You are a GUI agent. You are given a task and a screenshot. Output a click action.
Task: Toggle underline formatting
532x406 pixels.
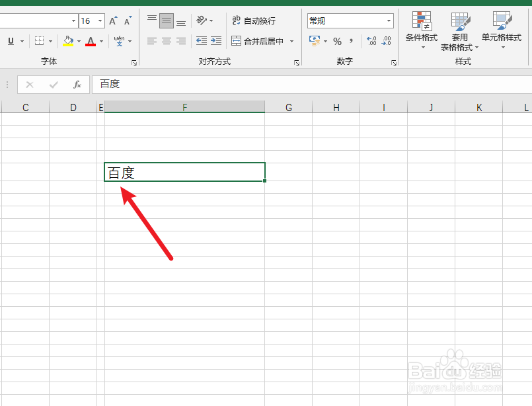(11, 41)
